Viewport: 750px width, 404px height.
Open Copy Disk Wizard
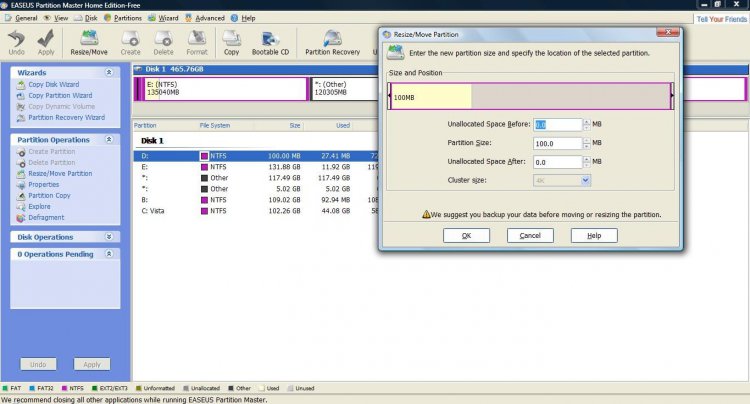pos(53,84)
